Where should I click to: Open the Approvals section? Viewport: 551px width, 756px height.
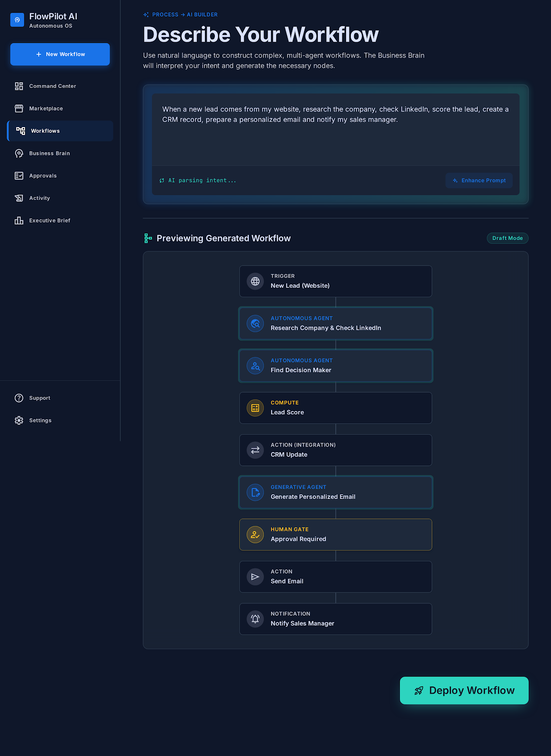(x=60, y=176)
